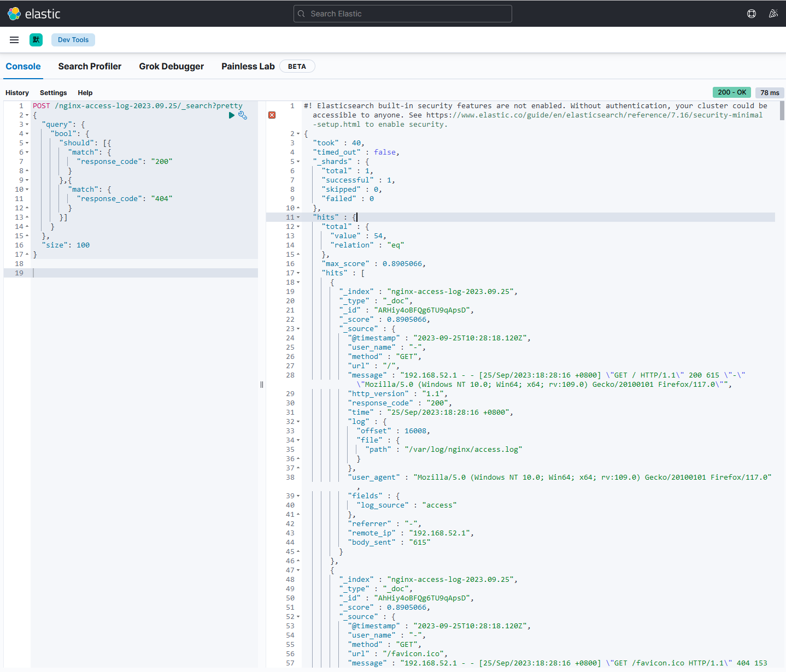Image resolution: width=786 pixels, height=672 pixels.
Task: Click the "took" : 40 line
Action: pyautogui.click(x=339, y=143)
